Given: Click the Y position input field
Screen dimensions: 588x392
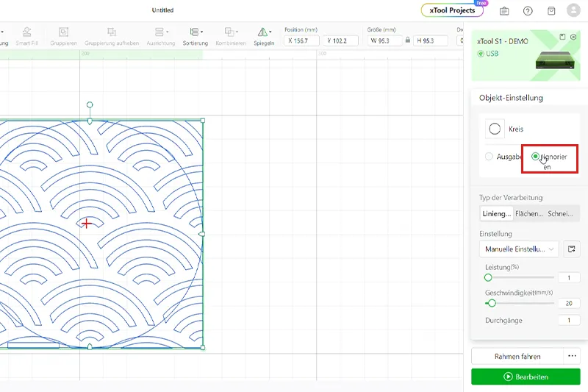Looking at the screenshot, I should 340,40.
